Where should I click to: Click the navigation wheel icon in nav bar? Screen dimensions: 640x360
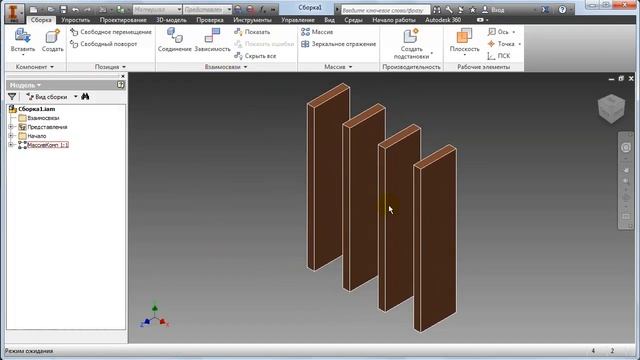point(625,147)
